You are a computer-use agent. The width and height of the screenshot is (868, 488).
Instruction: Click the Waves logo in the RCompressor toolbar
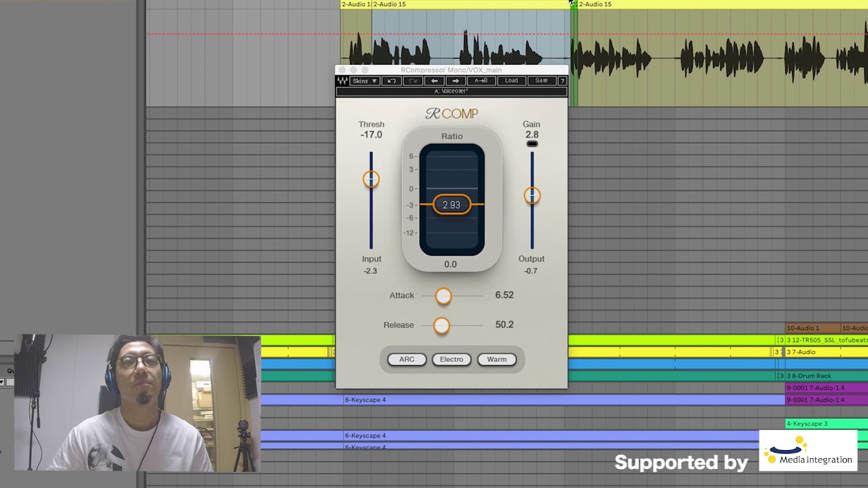pos(342,81)
